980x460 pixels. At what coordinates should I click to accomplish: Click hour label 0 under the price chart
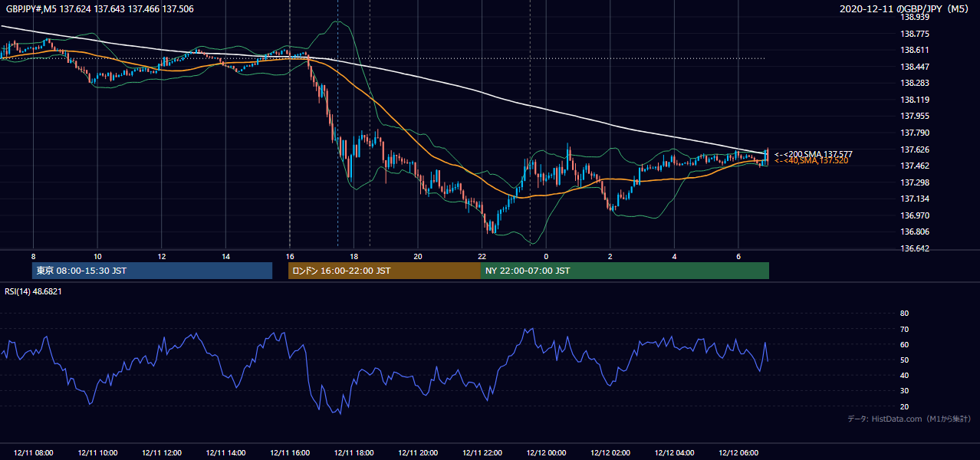pos(546,256)
